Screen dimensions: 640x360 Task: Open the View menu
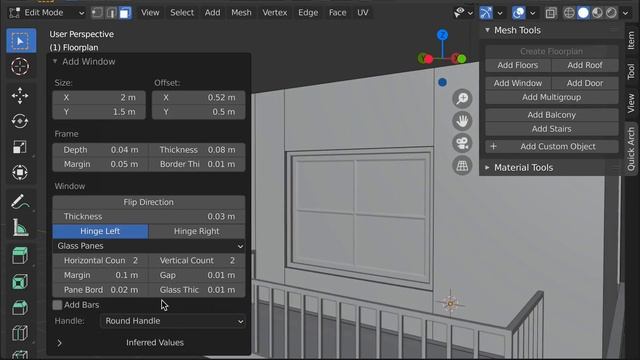tap(150, 13)
